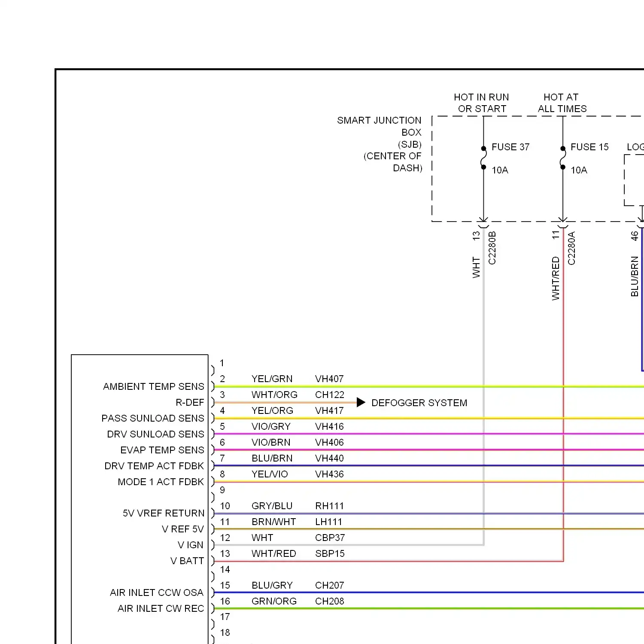
Task: Click the FUSE 15 label
Action: [589, 147]
